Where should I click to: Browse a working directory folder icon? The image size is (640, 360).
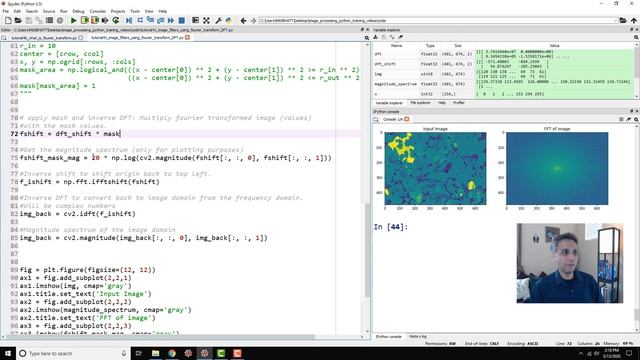click(x=623, y=20)
